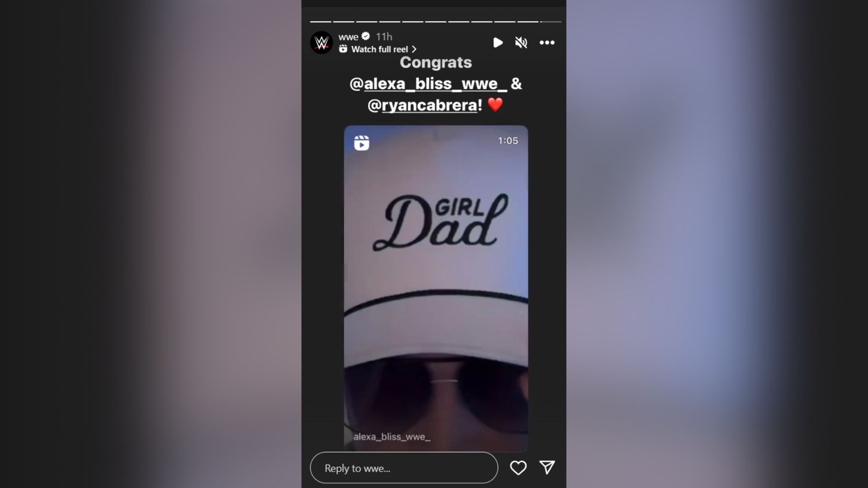868x488 pixels.
Task: Select the story send/share icon
Action: click(x=547, y=467)
